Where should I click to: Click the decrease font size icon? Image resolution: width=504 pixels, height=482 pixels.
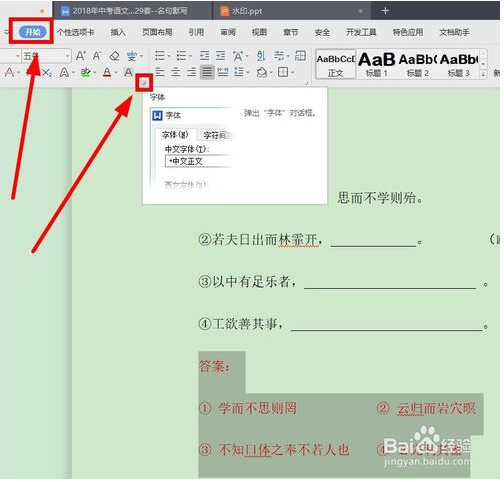point(97,56)
